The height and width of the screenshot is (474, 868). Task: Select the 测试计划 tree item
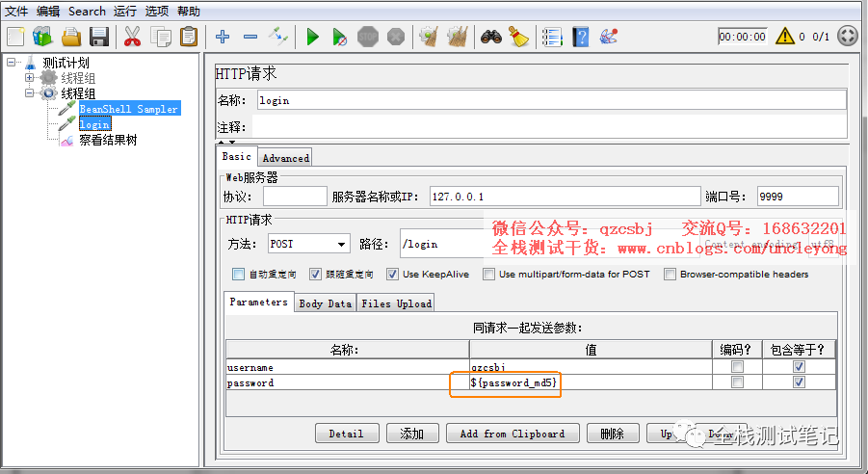click(66, 63)
